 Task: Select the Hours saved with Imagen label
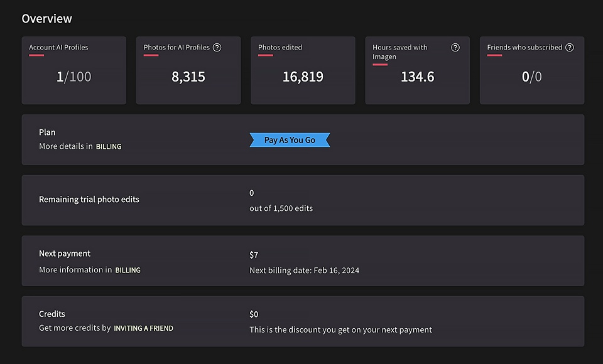tap(400, 52)
